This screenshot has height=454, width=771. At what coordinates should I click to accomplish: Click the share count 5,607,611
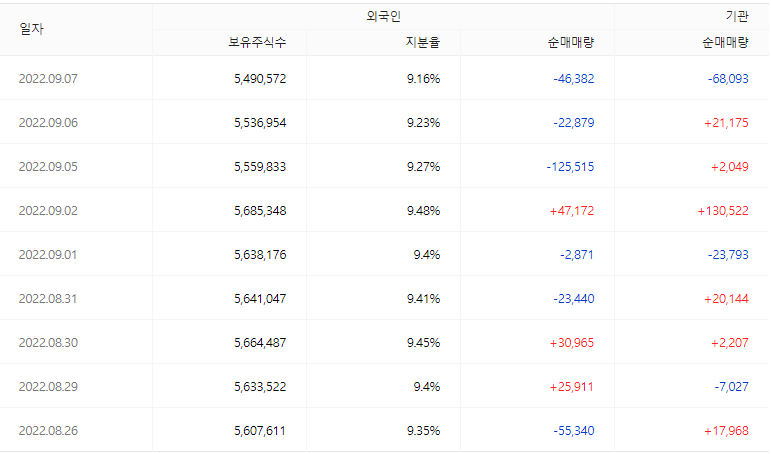coord(260,431)
